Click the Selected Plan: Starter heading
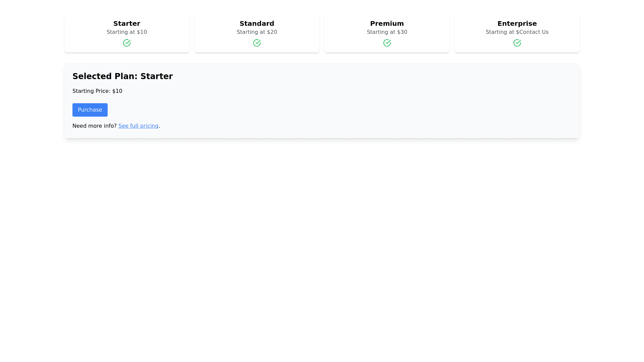 tap(122, 76)
